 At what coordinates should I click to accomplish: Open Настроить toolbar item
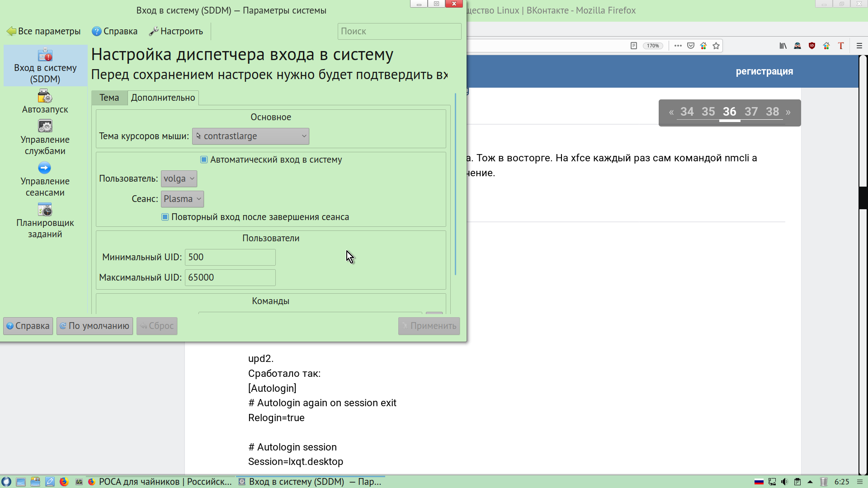click(176, 31)
